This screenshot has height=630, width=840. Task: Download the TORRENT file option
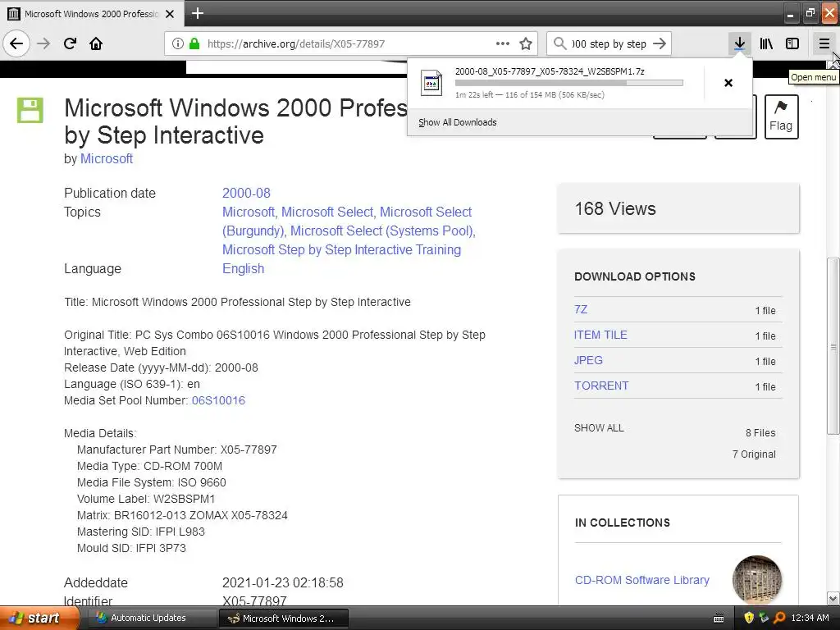point(601,386)
